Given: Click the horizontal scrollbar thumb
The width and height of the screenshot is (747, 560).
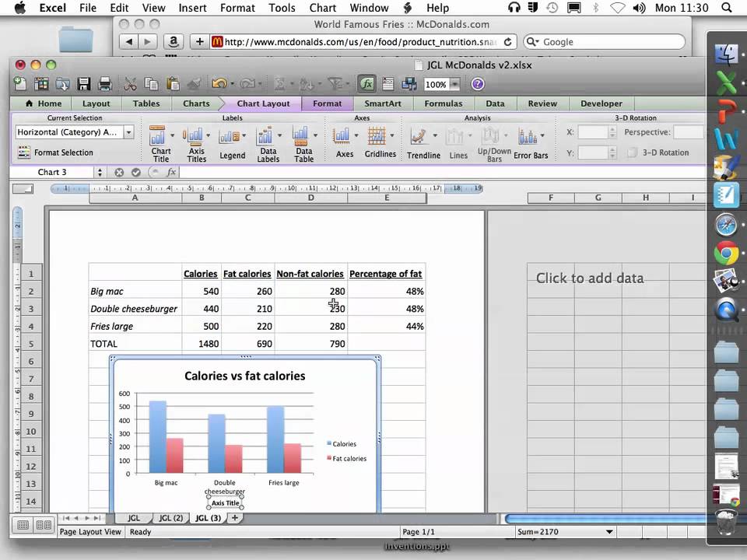Looking at the screenshot, I should (605, 519).
